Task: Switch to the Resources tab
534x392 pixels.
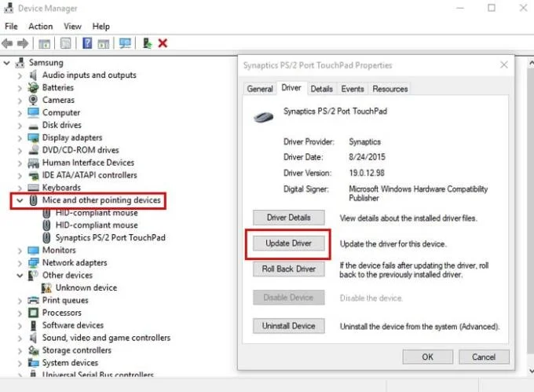Action: 390,89
